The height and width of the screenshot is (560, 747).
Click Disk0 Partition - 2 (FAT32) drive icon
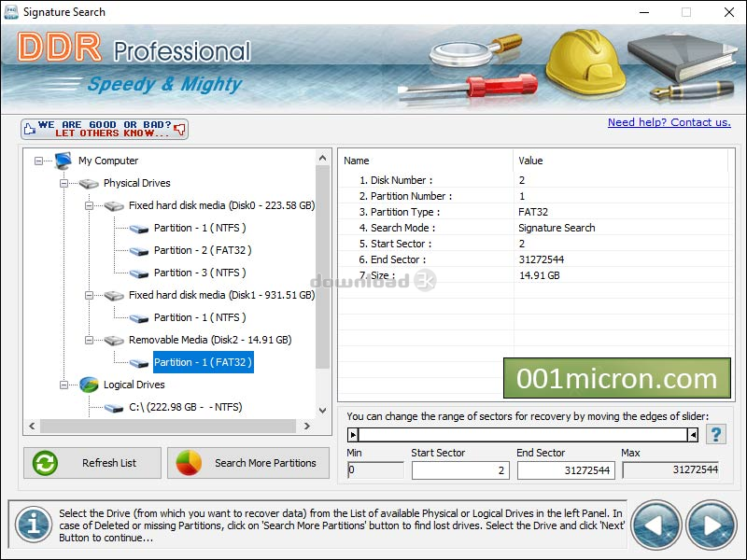coord(139,251)
